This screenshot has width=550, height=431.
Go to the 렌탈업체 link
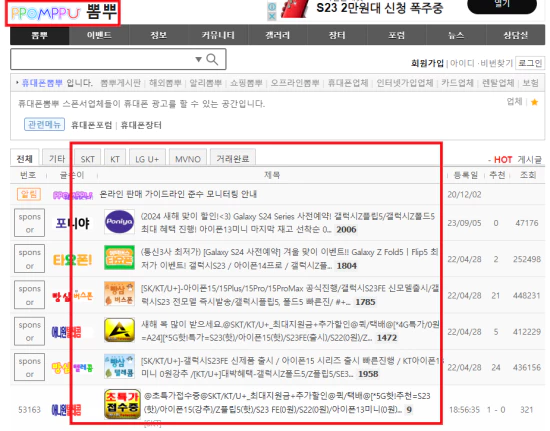click(498, 83)
